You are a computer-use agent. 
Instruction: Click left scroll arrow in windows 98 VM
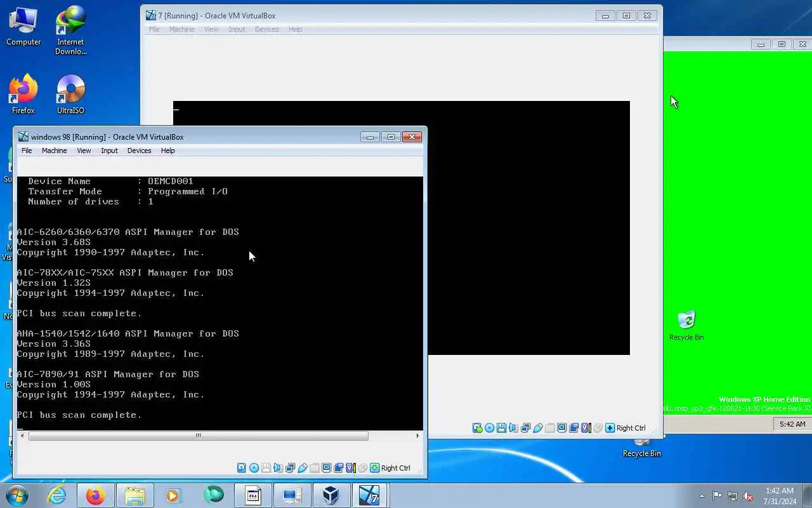[21, 436]
